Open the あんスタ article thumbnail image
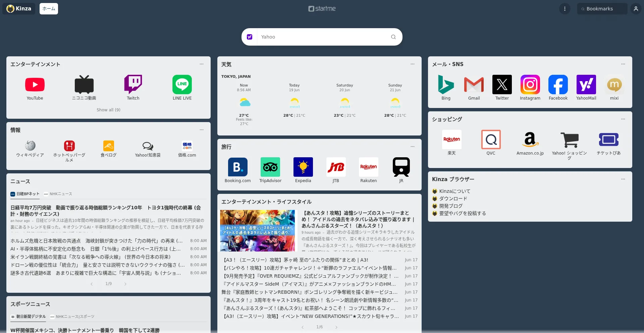This screenshot has width=644, height=333. (258, 231)
